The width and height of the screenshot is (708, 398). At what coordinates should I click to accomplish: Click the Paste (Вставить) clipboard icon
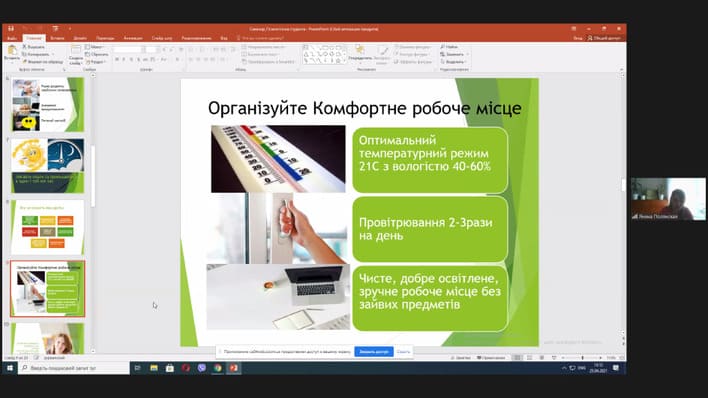pyautogui.click(x=12, y=51)
